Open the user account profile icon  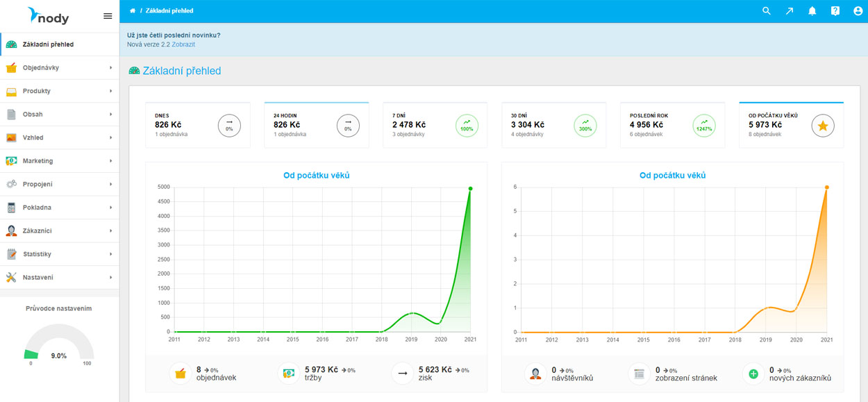[x=858, y=11]
